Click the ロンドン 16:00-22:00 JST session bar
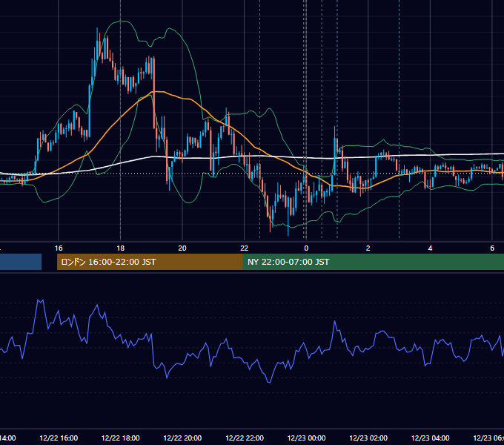Viewport: 504px width, 445px height. [x=150, y=262]
